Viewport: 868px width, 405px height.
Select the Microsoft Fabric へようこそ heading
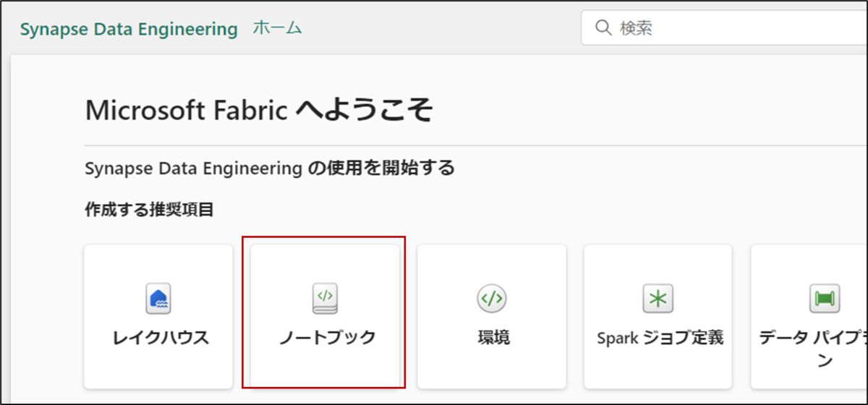[259, 110]
